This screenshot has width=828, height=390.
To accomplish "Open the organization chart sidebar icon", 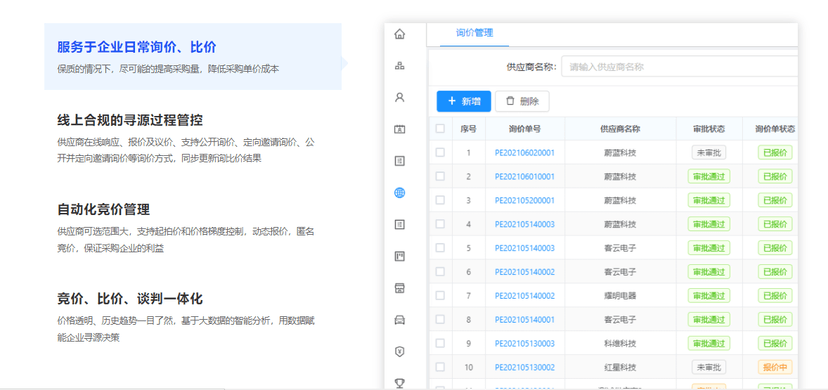I will [400, 66].
